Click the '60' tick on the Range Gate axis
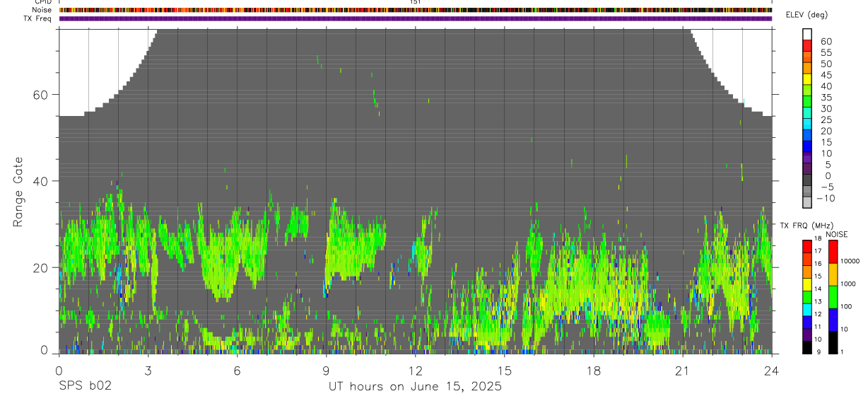This screenshot has height=401, width=868. tap(40, 94)
